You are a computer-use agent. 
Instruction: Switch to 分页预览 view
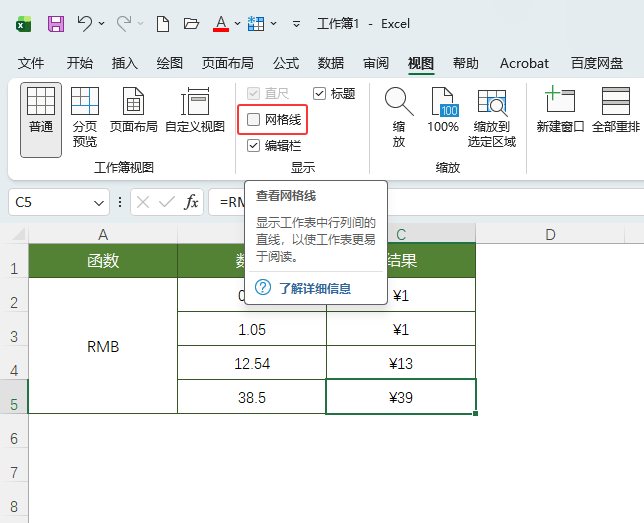coord(85,117)
